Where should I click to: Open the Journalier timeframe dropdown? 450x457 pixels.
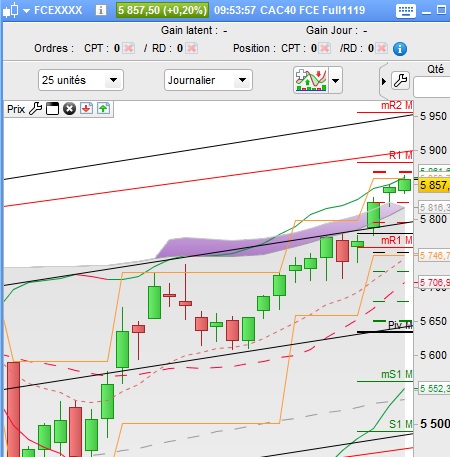[x=208, y=80]
